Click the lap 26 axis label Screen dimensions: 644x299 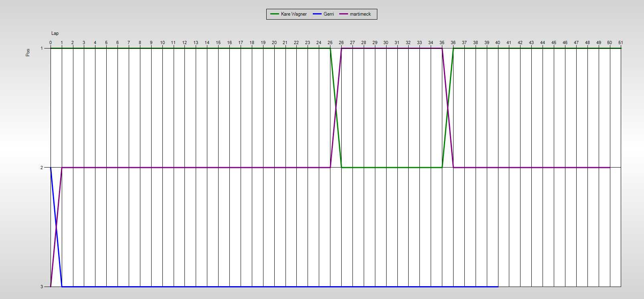341,42
